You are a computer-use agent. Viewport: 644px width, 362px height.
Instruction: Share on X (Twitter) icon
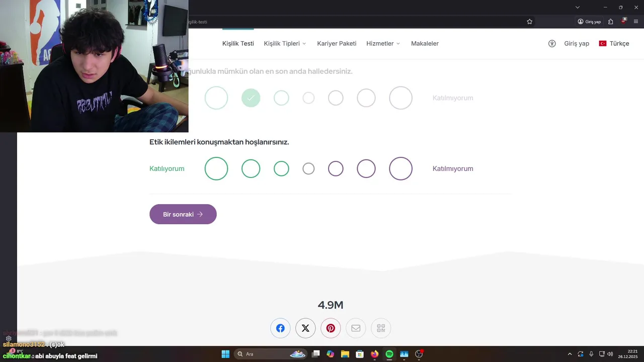[x=305, y=328]
